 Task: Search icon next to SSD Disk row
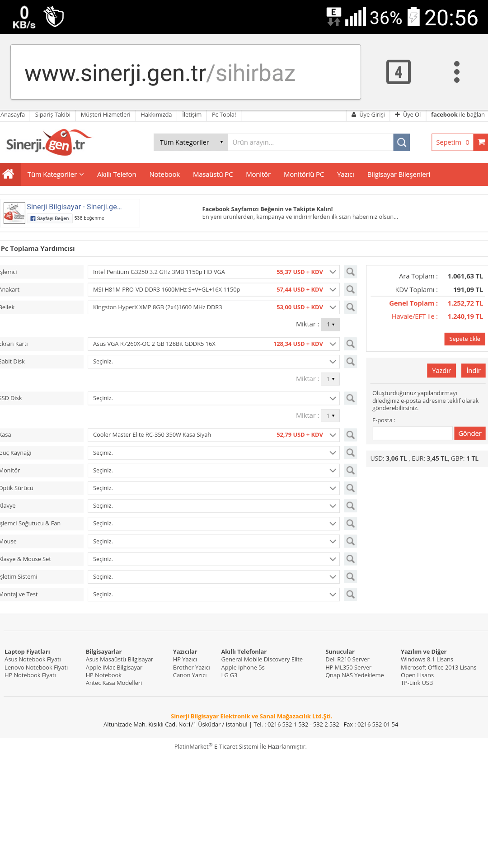tap(350, 398)
